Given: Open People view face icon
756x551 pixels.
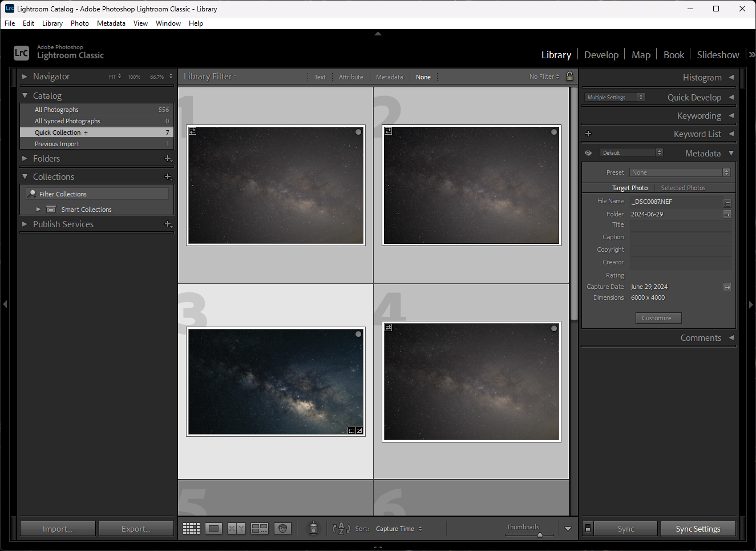Looking at the screenshot, I should pos(282,529).
